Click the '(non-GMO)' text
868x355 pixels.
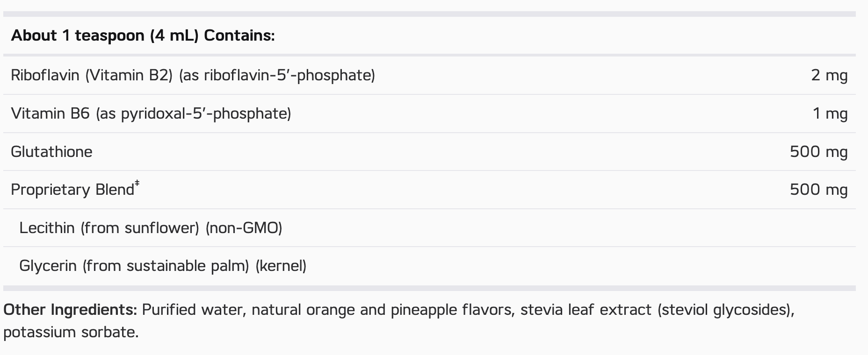(244, 228)
